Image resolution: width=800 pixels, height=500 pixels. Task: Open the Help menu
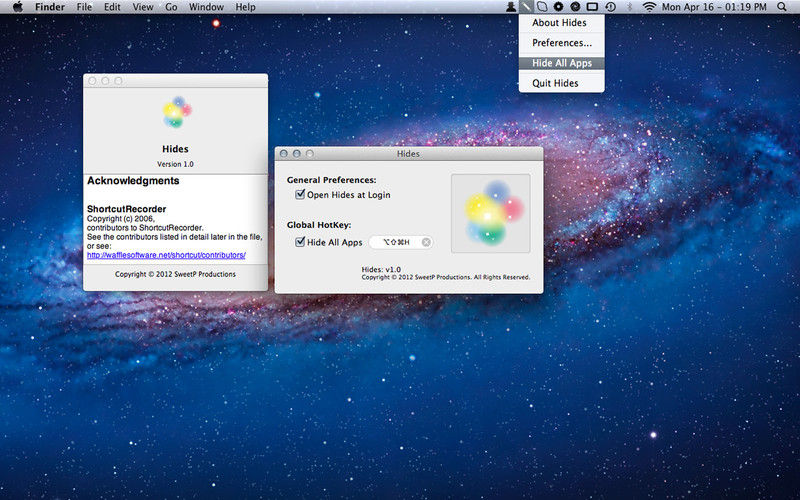pyautogui.click(x=245, y=7)
